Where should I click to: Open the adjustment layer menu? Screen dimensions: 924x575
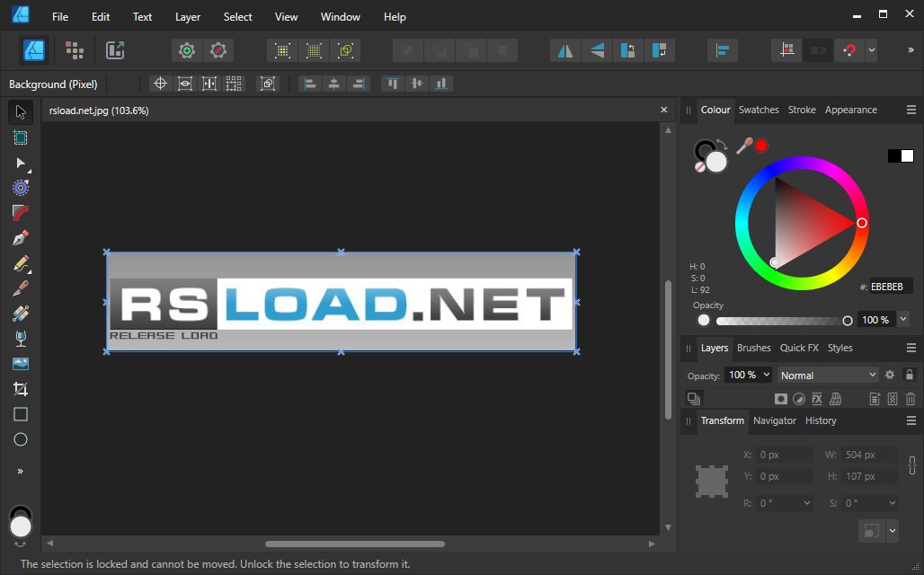point(799,398)
